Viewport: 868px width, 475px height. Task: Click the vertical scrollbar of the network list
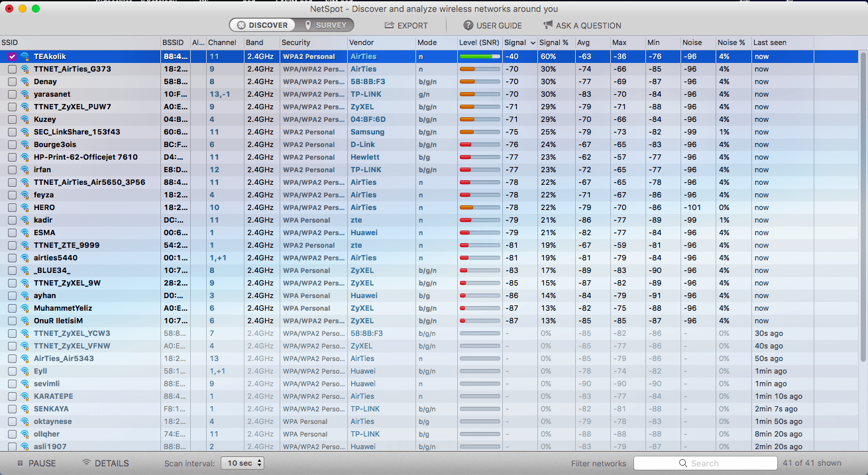[x=863, y=205]
